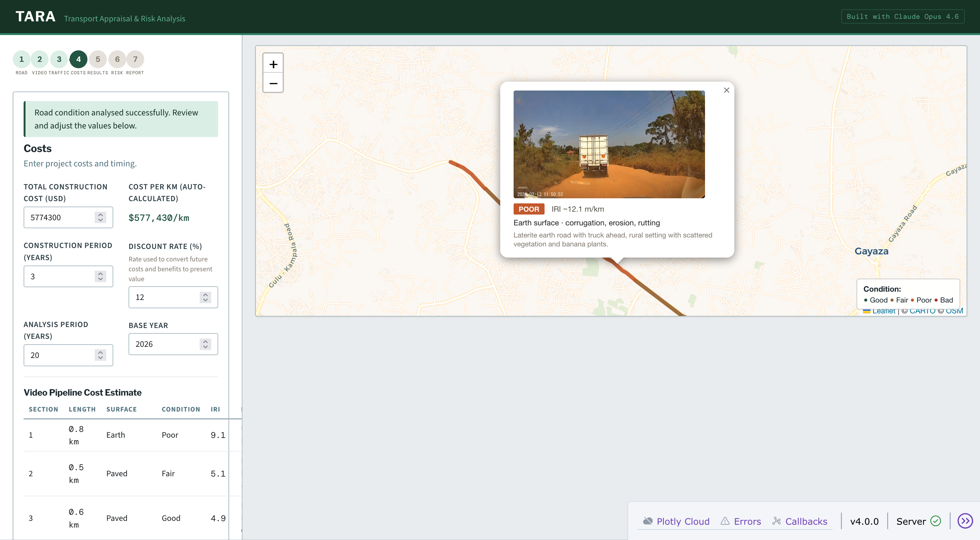Jump to step 7 Report
The height and width of the screenshot is (540, 980).
click(135, 59)
